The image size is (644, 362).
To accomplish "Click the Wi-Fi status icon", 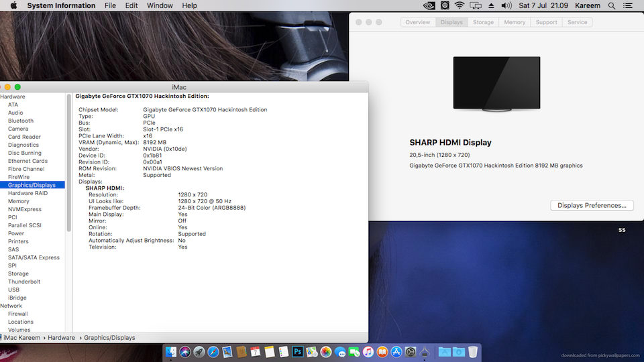I will (x=460, y=5).
